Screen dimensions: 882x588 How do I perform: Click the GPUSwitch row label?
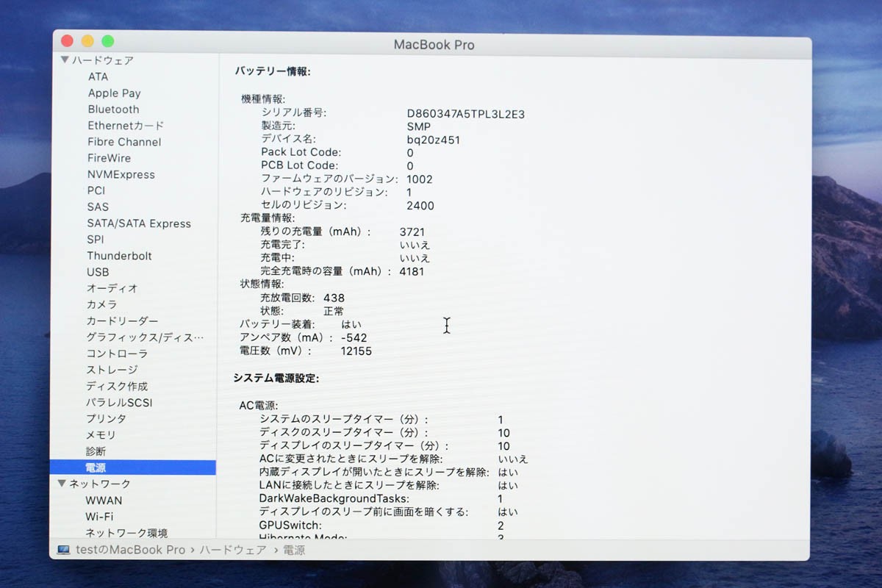click(x=290, y=526)
